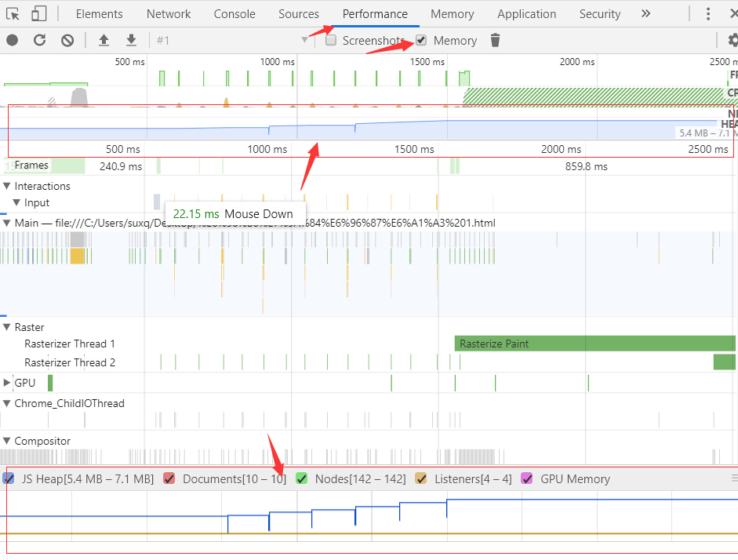Toggle the device toolbar icon
738x560 pixels.
(38, 13)
